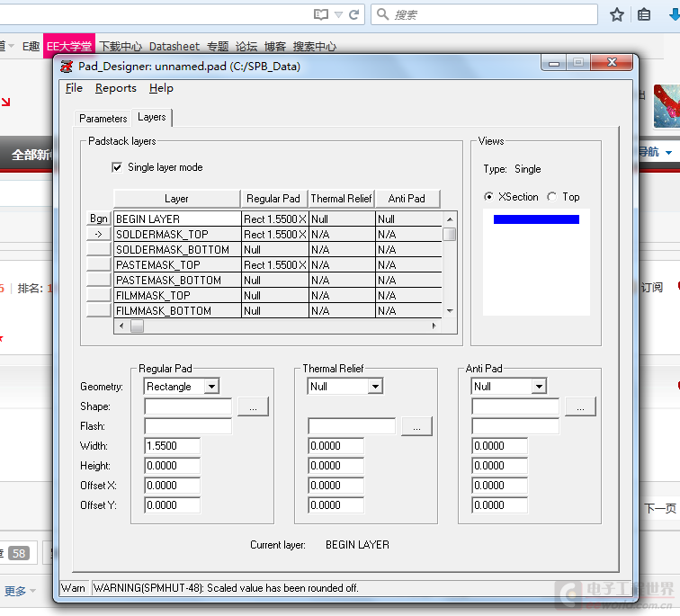680x616 pixels.
Task: Switch to the Parameters tab
Action: coord(103,119)
